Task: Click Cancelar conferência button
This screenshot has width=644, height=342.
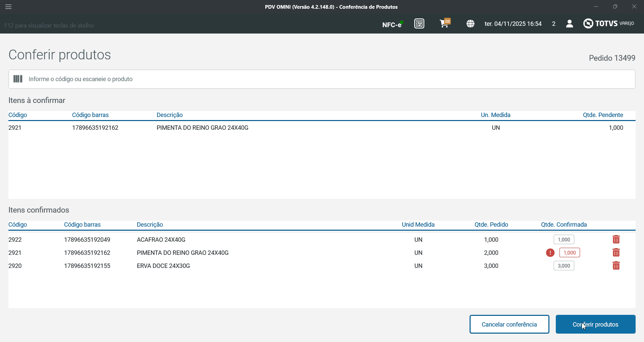Action: tap(509, 324)
